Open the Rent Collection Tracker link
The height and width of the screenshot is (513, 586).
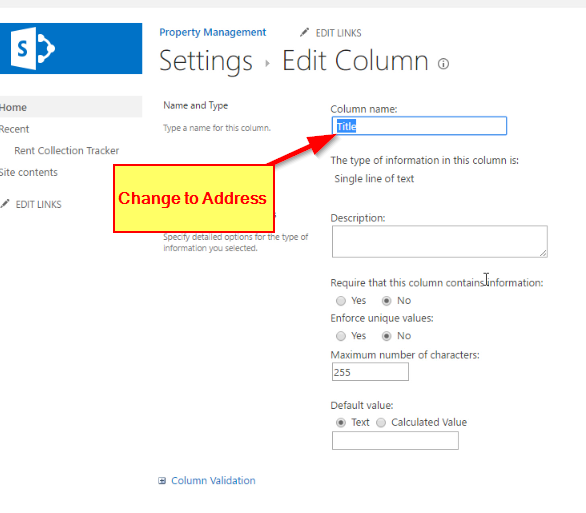click(67, 151)
